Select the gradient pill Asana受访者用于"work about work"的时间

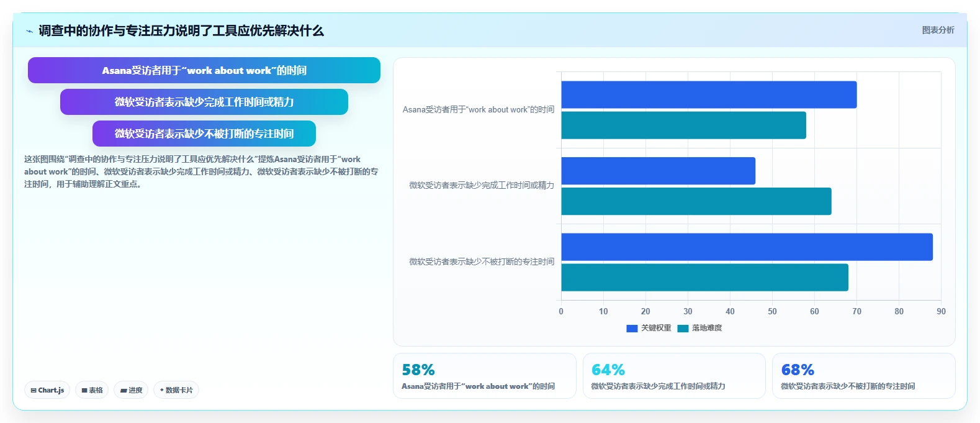204,70
